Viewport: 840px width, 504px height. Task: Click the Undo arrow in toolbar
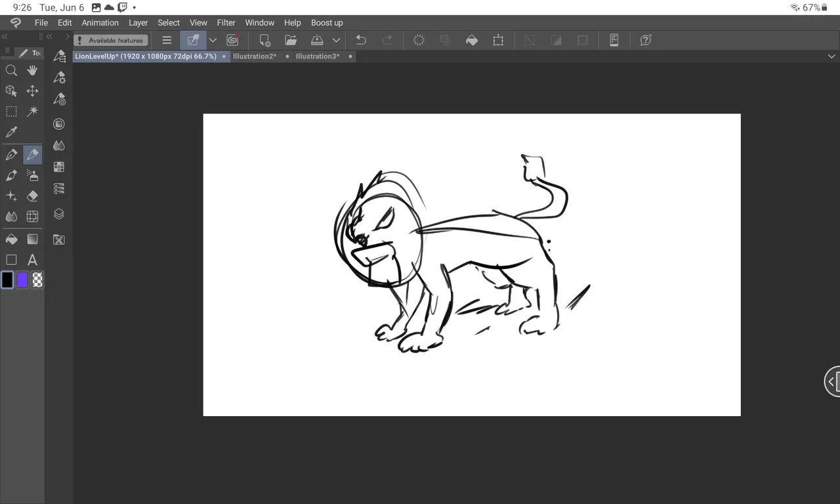pyautogui.click(x=360, y=40)
